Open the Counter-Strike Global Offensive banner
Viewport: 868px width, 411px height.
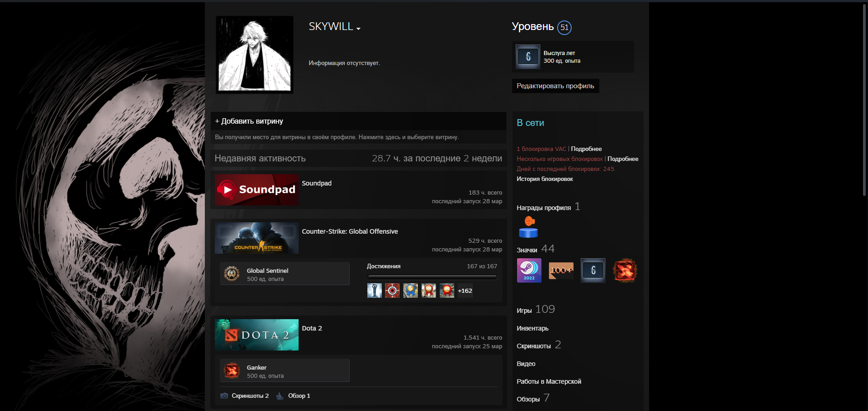pyautogui.click(x=257, y=238)
